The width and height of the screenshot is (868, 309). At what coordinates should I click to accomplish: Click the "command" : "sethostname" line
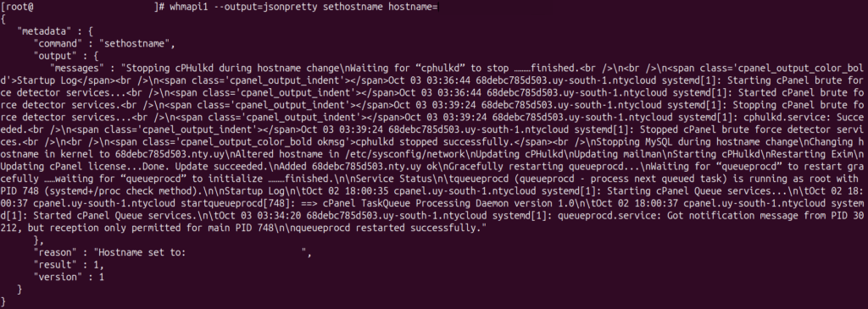(x=104, y=44)
